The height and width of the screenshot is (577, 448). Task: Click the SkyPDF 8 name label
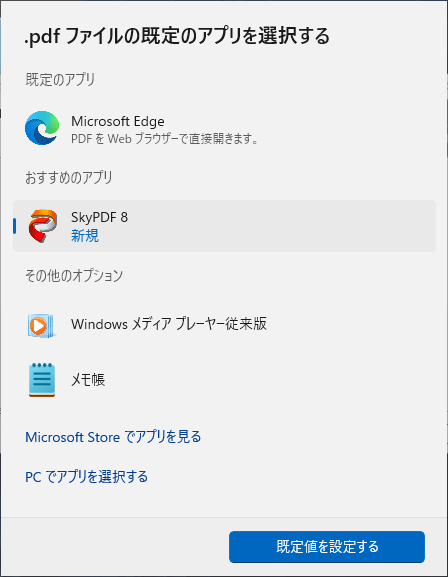[99, 217]
